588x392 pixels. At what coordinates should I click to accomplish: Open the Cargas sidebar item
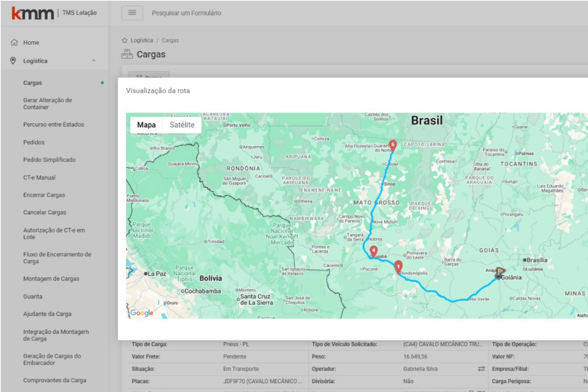33,83
